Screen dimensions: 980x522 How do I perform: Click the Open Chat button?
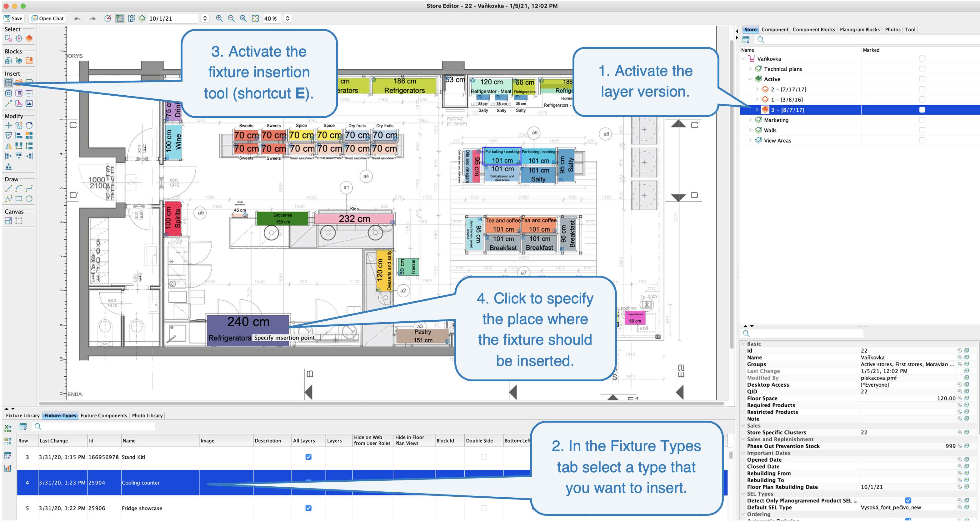48,18
